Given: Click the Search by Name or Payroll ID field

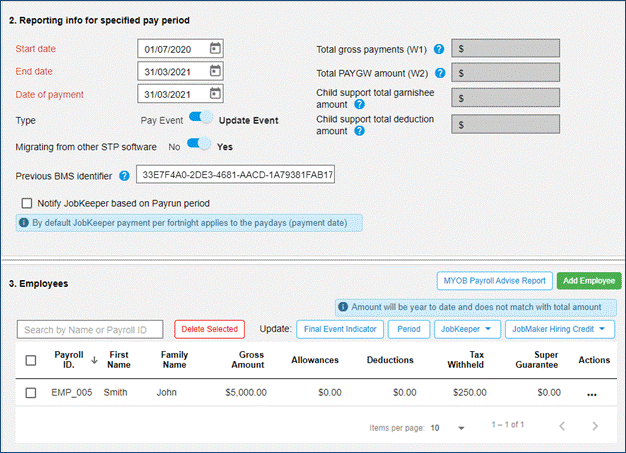Looking at the screenshot, I should pyautogui.click(x=90, y=329).
